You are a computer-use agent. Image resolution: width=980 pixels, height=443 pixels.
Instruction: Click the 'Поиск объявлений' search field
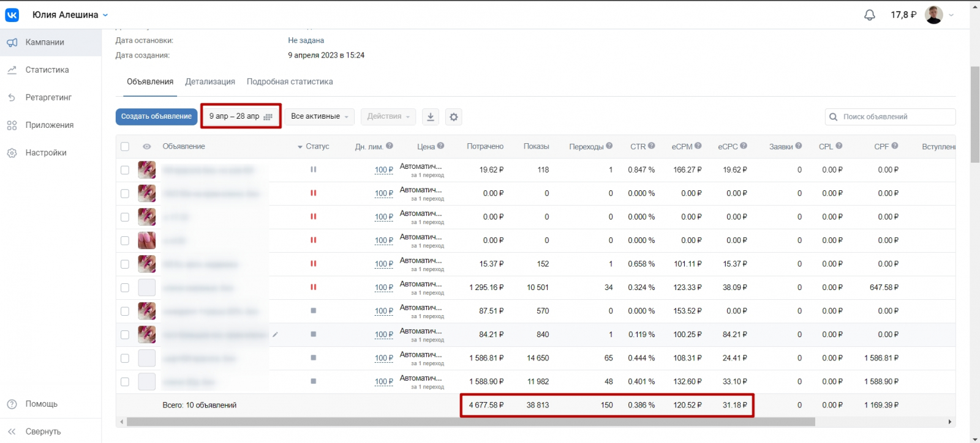pyautogui.click(x=895, y=117)
